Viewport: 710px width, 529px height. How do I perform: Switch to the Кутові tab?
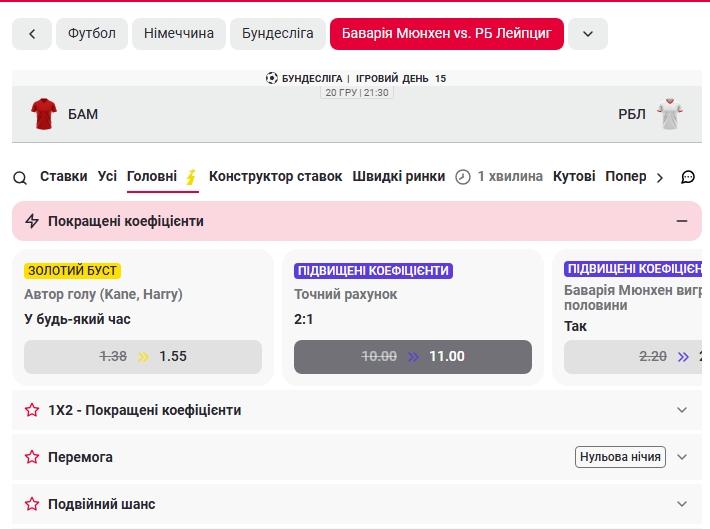pos(574,176)
